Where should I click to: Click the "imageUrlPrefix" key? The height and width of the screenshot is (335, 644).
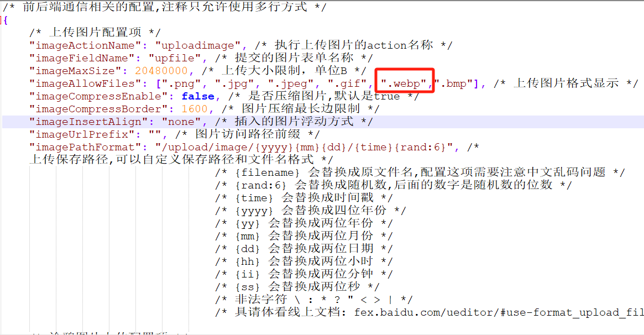pyautogui.click(x=82, y=135)
